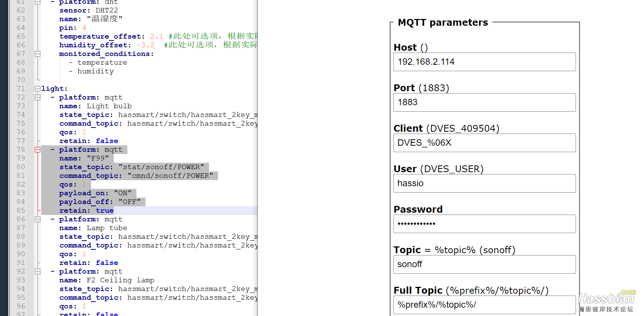Viewport: 644px width, 316px height.
Task: Click the - humidity list item
Action: pyautogui.click(x=91, y=71)
